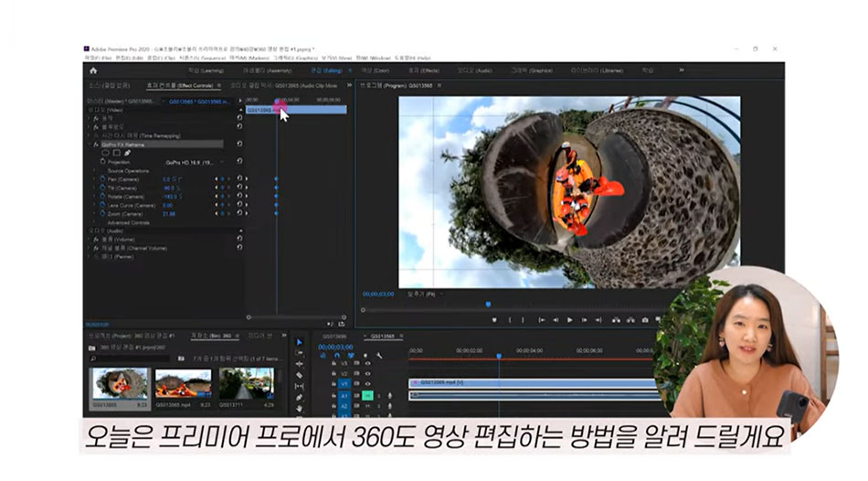
Task: Toggle V1 track output eye
Action: coord(367,383)
